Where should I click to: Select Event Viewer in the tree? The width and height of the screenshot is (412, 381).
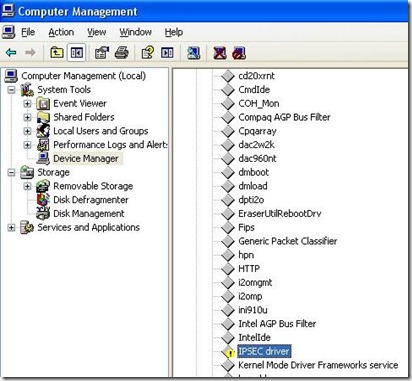click(80, 104)
